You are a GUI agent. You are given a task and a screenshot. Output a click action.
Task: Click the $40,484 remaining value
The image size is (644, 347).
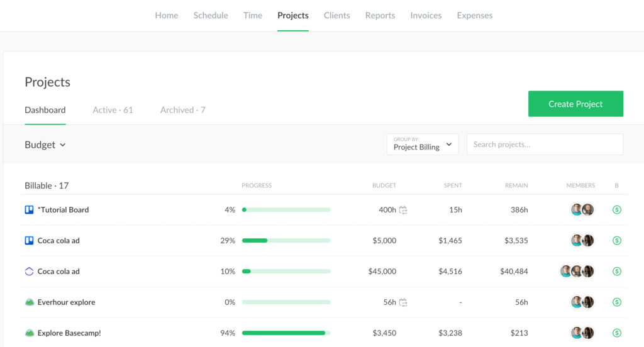click(514, 272)
